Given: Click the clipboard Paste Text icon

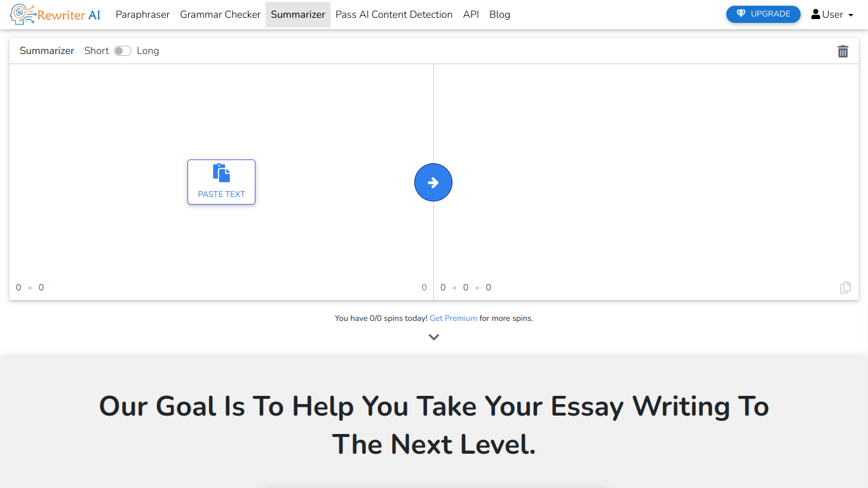Looking at the screenshot, I should 221,173.
